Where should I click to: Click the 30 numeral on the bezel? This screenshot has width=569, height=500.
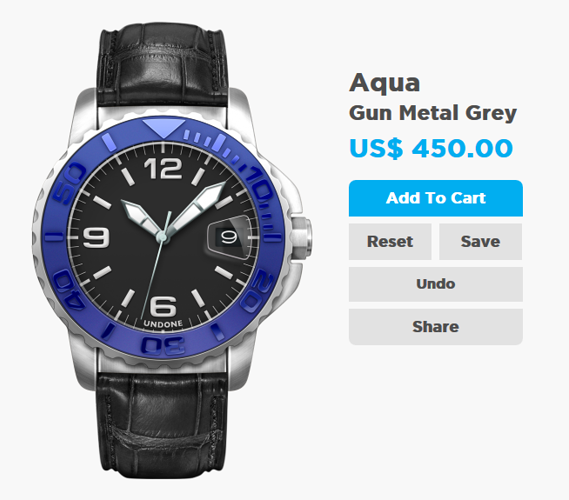[x=163, y=345]
